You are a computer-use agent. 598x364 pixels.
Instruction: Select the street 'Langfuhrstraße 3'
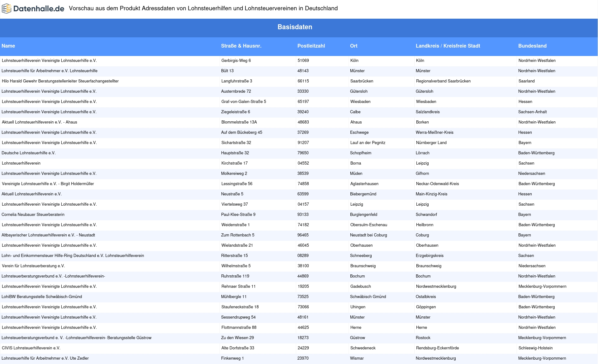(x=237, y=81)
